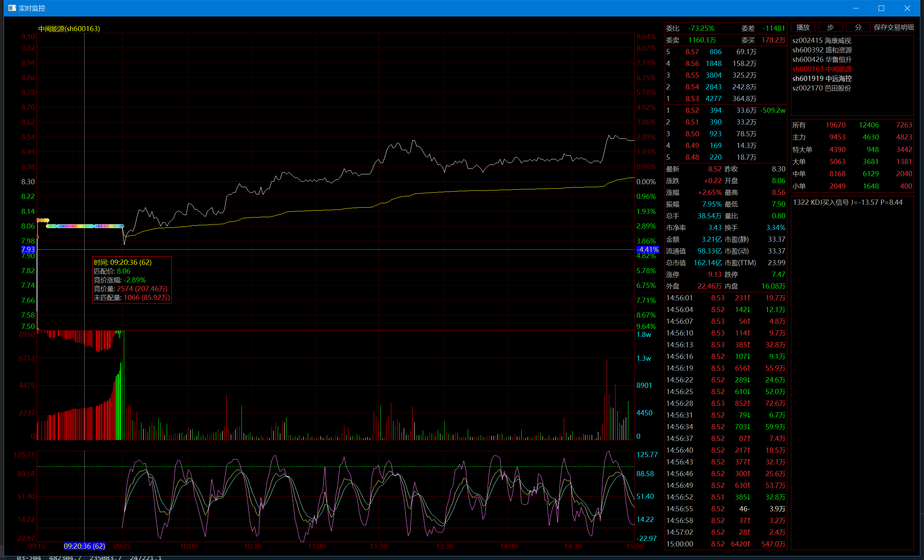This screenshot has width=924, height=560.
Task: Open sh600426 华鲁恒升 from the watchlist
Action: 822,60
